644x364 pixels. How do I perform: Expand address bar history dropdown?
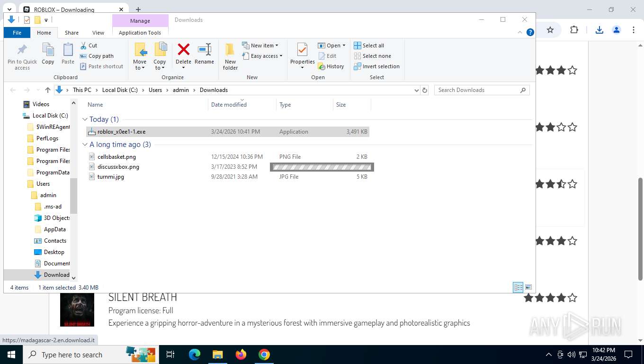(416, 90)
